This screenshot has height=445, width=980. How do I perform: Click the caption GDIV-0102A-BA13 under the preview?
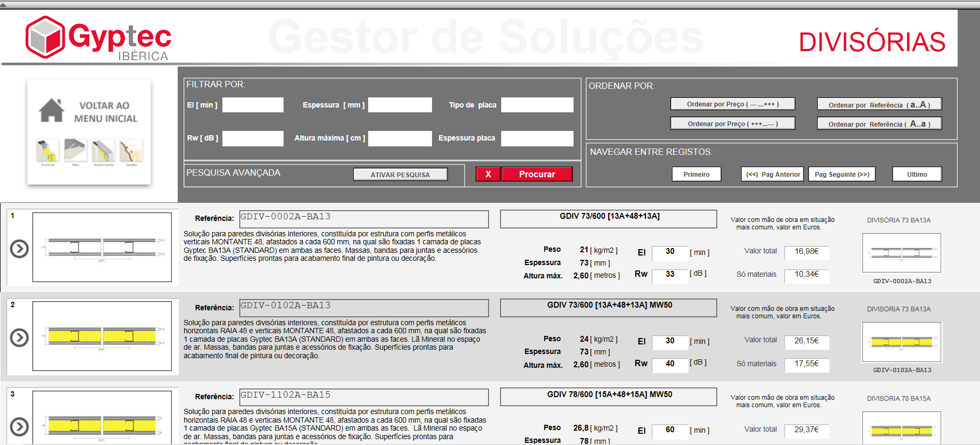[x=902, y=370]
